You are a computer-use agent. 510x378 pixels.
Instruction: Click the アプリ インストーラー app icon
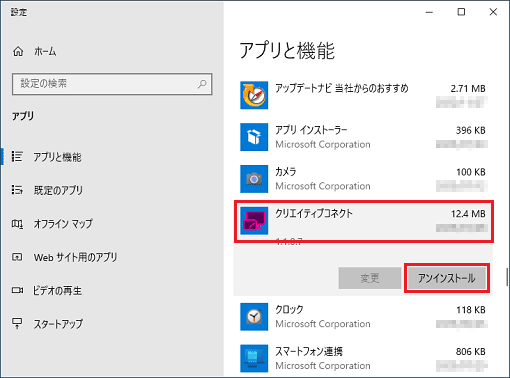point(254,137)
